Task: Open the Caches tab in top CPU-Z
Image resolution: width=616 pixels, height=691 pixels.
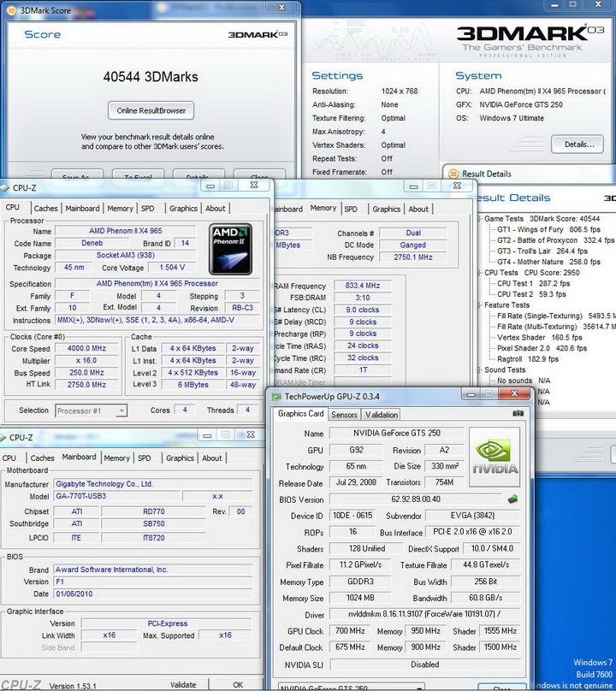Action: [46, 209]
